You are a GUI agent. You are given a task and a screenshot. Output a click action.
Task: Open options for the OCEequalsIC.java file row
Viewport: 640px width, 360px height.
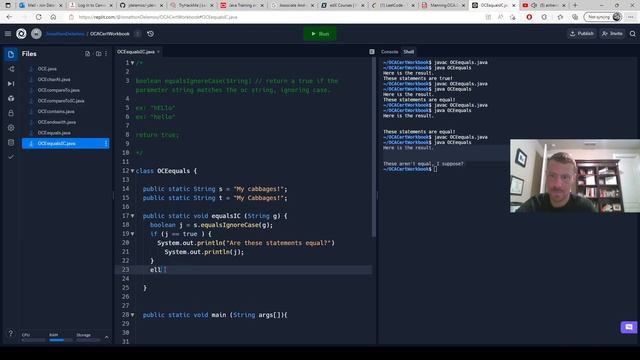click(x=106, y=143)
